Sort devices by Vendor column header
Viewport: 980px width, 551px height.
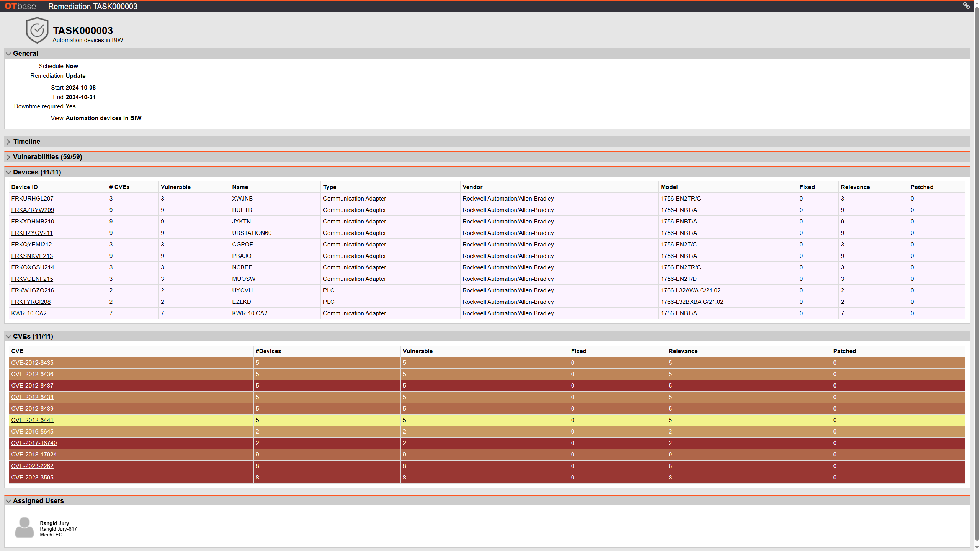472,187
